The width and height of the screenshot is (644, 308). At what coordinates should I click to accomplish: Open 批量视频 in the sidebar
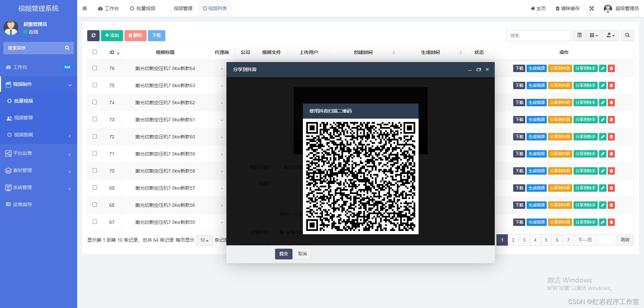click(39, 101)
